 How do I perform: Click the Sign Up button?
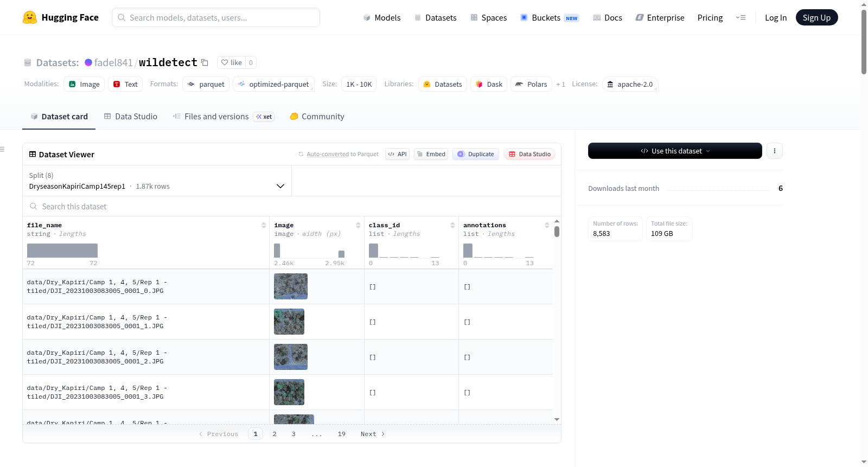(816, 17)
